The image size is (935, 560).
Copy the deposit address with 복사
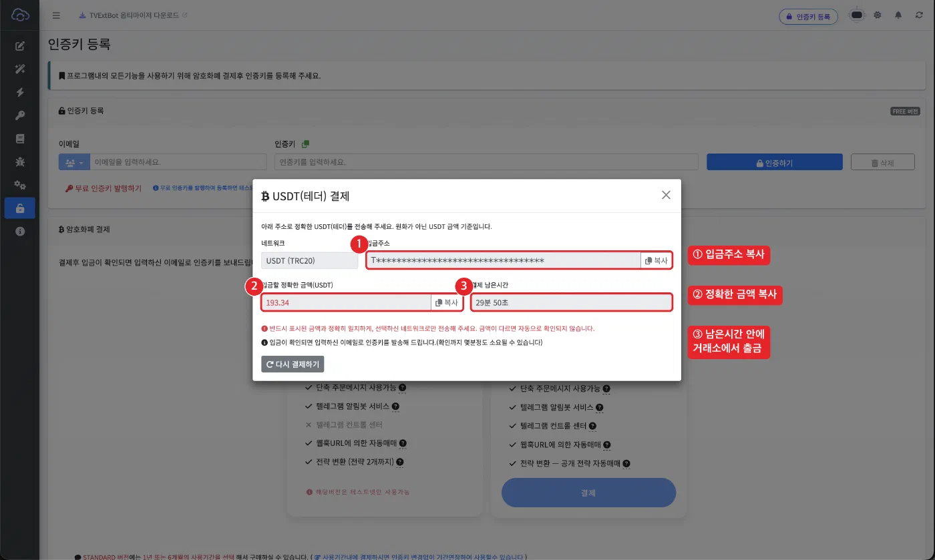point(656,261)
